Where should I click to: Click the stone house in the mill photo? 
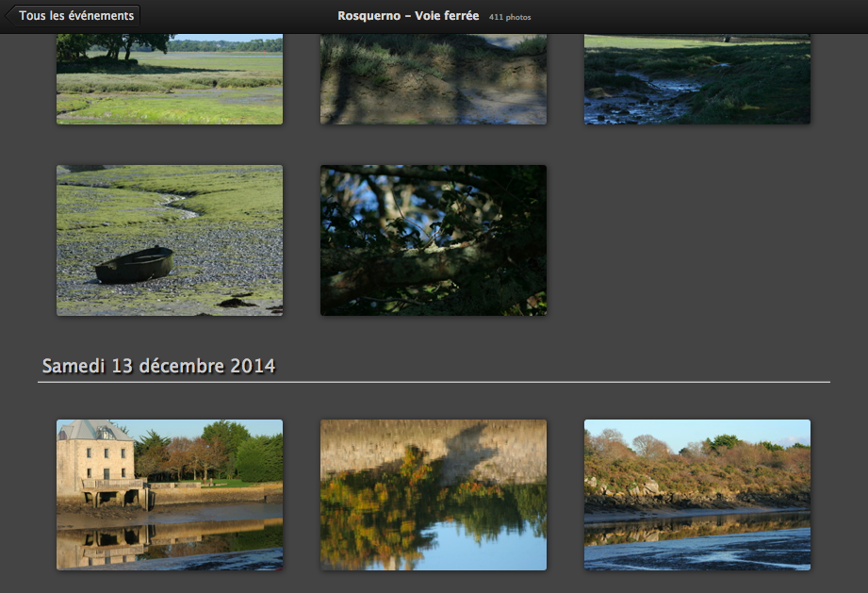[x=95, y=459]
